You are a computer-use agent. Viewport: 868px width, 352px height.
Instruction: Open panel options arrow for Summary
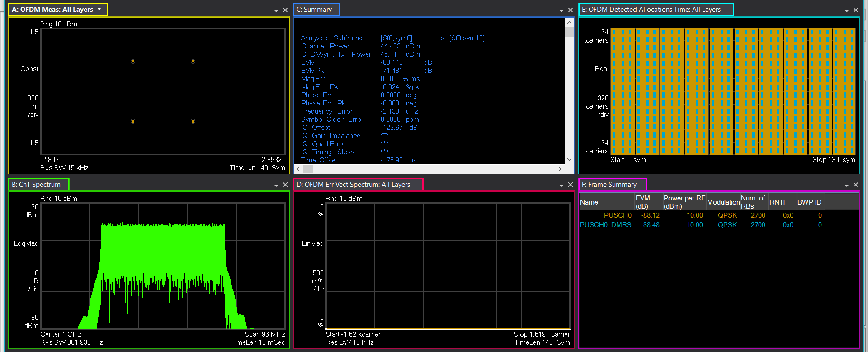561,10
